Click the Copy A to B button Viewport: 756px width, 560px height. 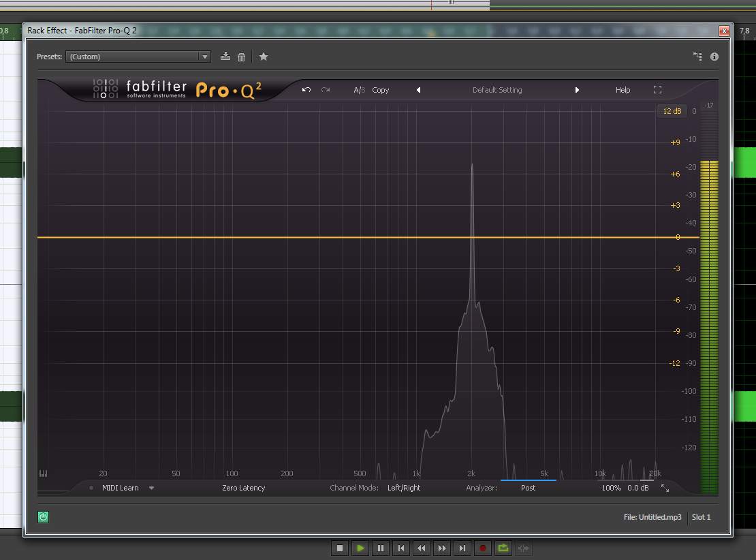coord(381,90)
